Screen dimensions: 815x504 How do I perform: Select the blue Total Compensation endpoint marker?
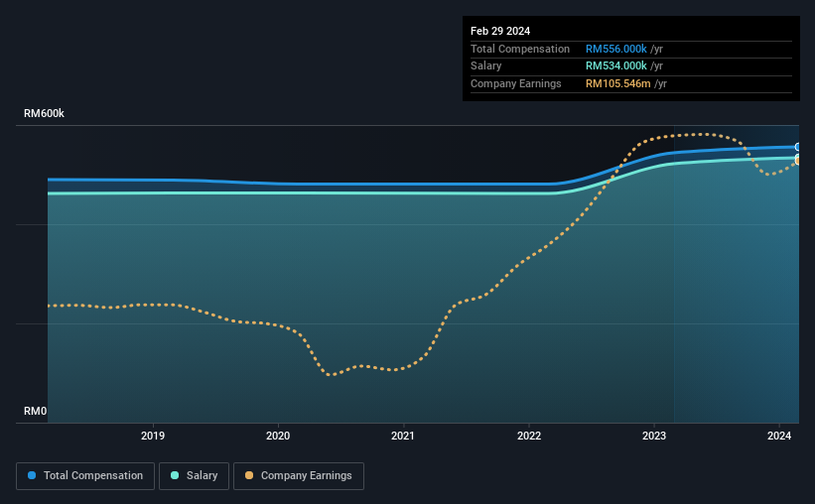[797, 147]
